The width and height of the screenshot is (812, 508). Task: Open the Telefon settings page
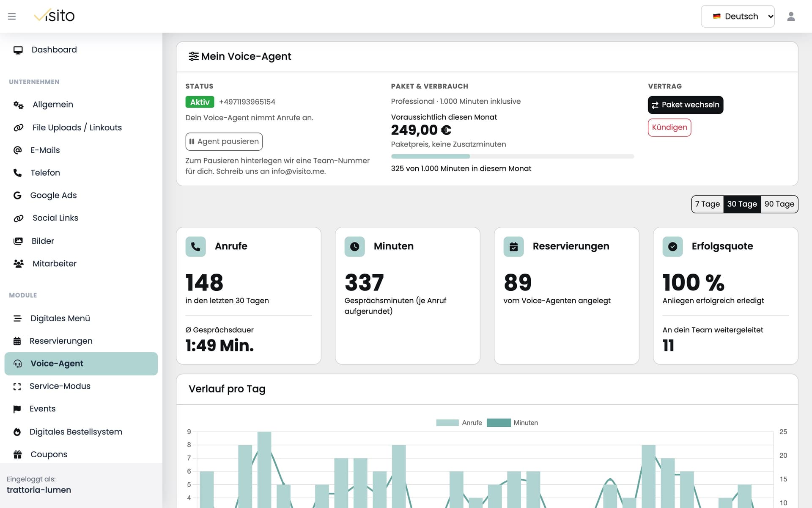pos(45,173)
